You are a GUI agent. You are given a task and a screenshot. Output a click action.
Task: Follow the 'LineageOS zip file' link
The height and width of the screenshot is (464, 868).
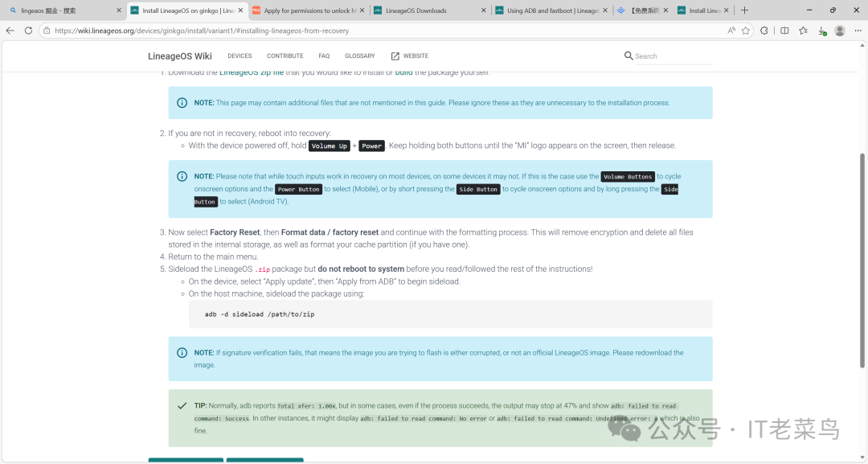[x=252, y=72]
